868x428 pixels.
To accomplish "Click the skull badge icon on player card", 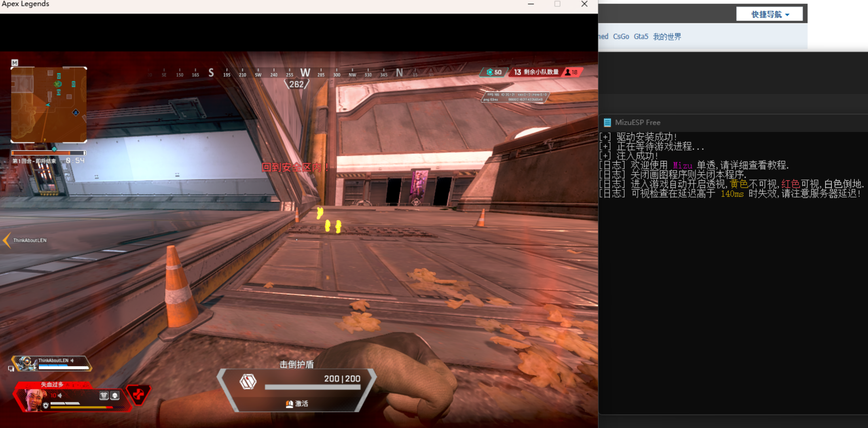I will tap(115, 395).
